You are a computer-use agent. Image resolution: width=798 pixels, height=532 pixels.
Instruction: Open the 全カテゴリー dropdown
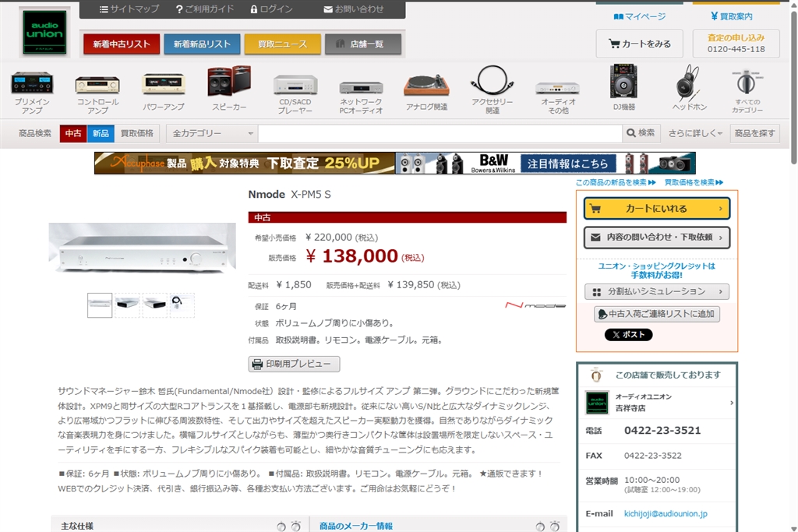tap(212, 133)
